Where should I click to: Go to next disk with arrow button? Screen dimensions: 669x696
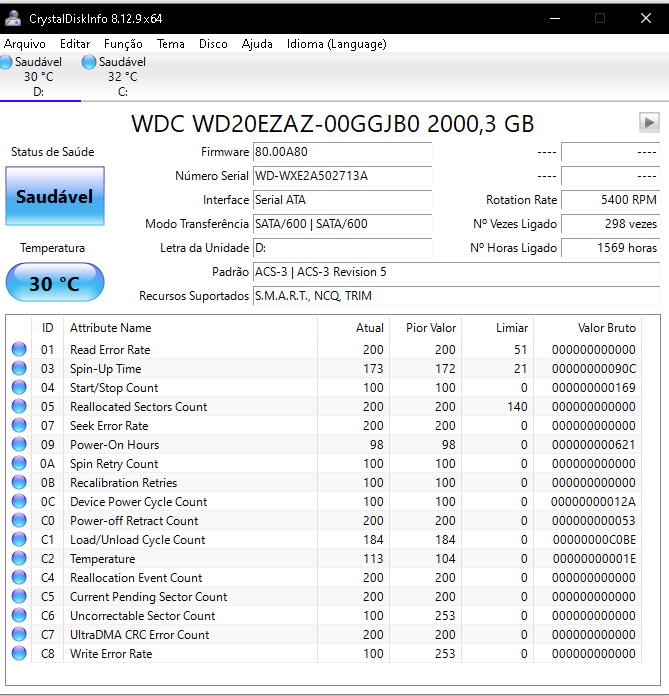[x=649, y=122]
